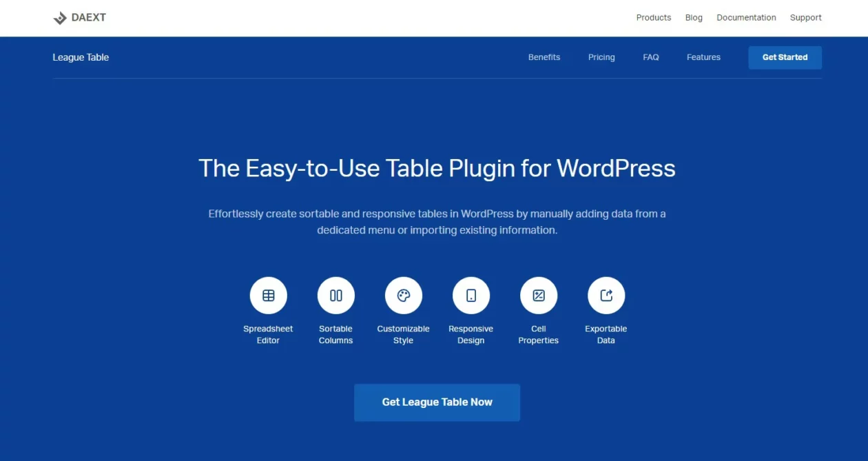The image size is (868, 461).
Task: Click the 'Responsive Design' label
Action: pos(471,335)
